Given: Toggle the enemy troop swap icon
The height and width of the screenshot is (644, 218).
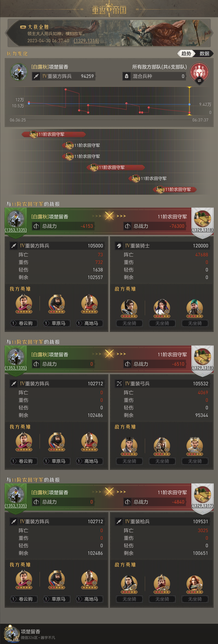Looking at the screenshot, I should coord(199,81).
